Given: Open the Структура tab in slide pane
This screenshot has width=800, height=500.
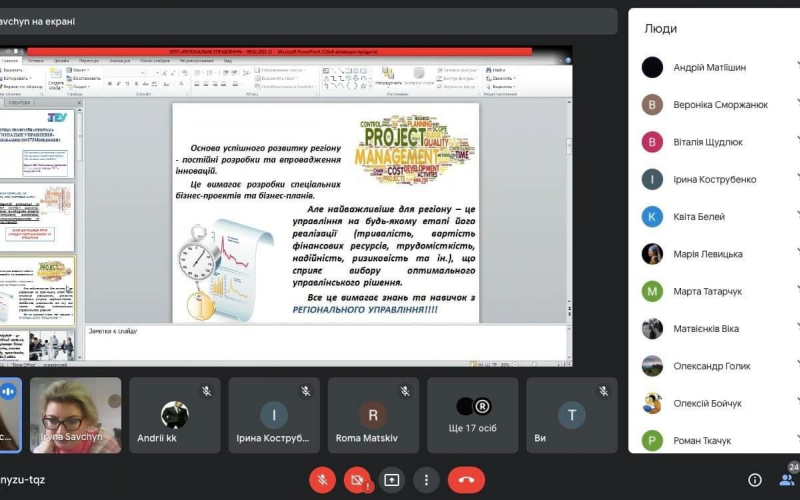Looking at the screenshot, I should click(19, 103).
